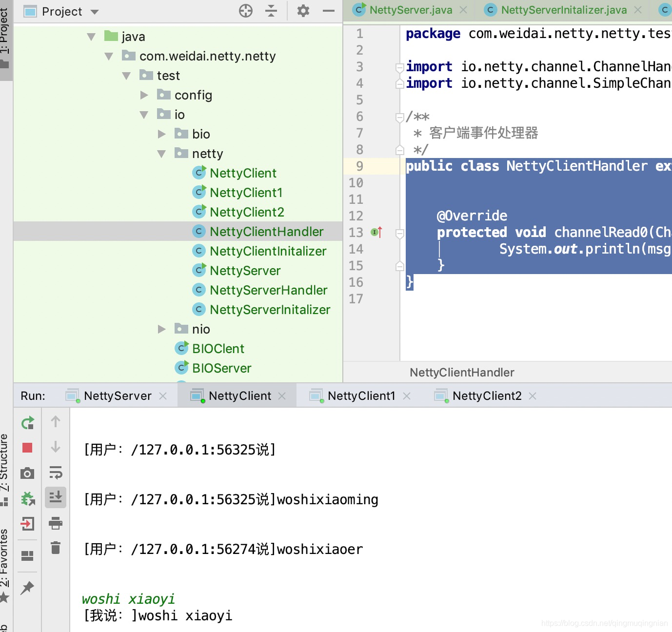This screenshot has width=672, height=632.
Task: Click the Attach Debugger bug icon
Action: coord(28,498)
